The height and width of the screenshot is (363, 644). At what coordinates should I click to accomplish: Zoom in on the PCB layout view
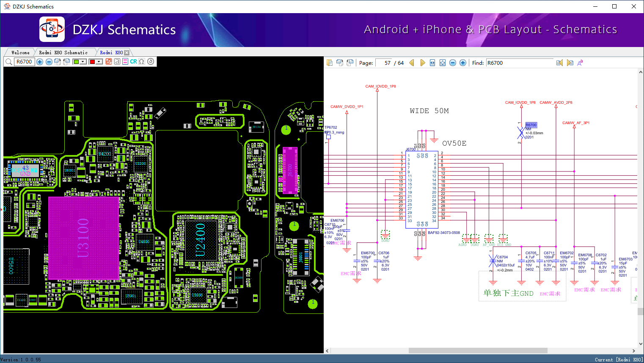40,62
